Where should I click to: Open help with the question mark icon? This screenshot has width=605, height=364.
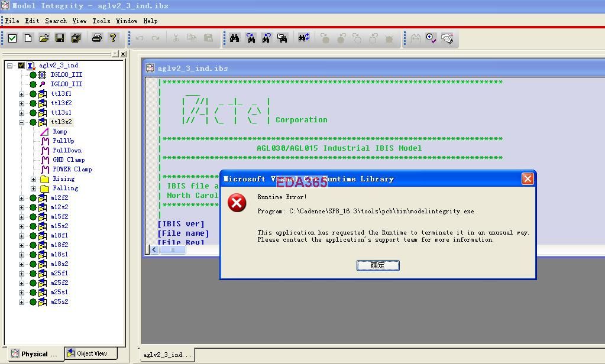(113, 38)
